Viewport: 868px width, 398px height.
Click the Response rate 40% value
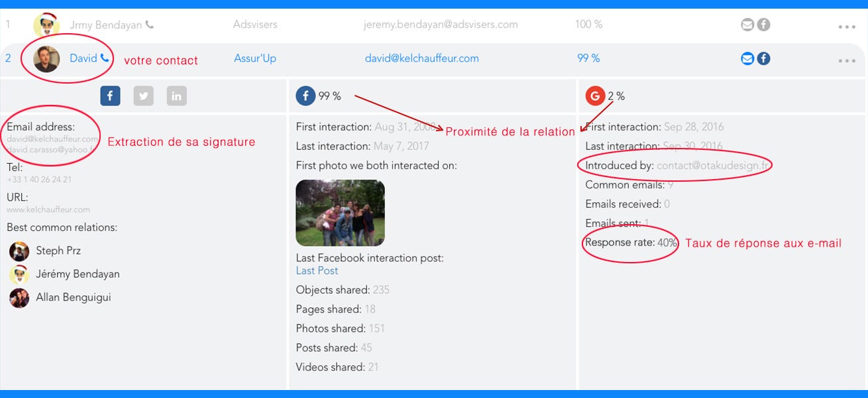coord(667,243)
